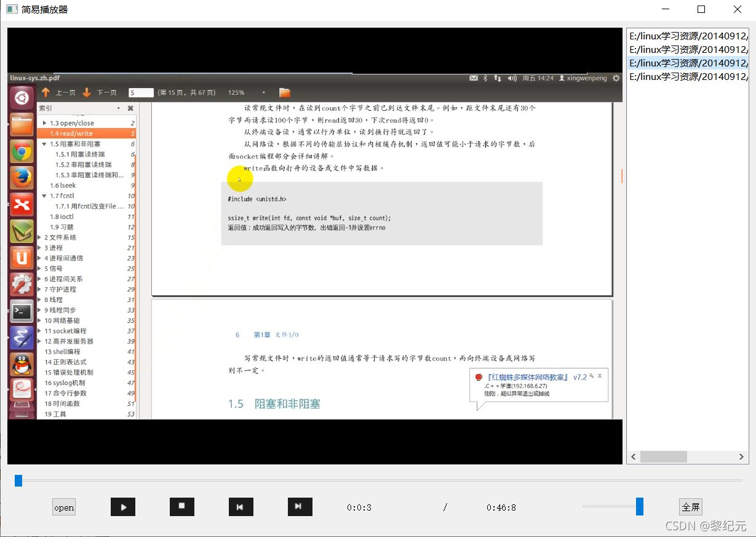The width and height of the screenshot is (756, 537).
Task: Open the red X app icon in dock
Action: click(x=22, y=204)
